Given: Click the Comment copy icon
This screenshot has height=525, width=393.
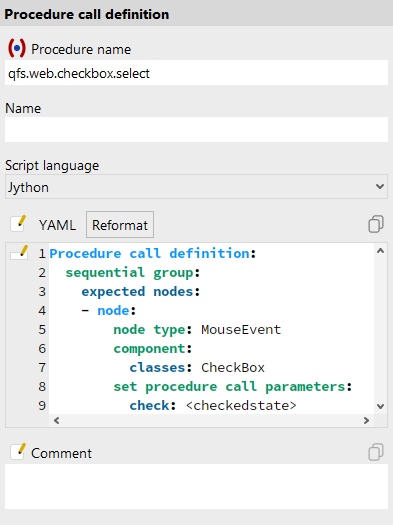Looking at the screenshot, I should click(x=376, y=452).
